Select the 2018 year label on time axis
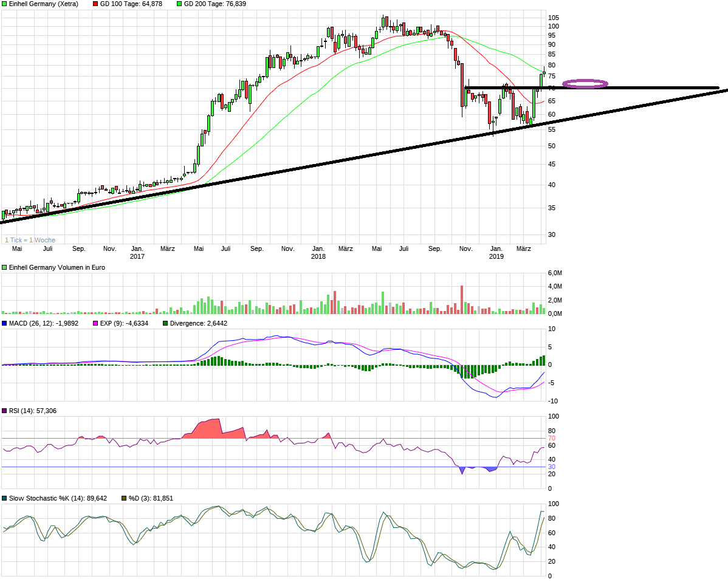728x582 pixels. 318,256
